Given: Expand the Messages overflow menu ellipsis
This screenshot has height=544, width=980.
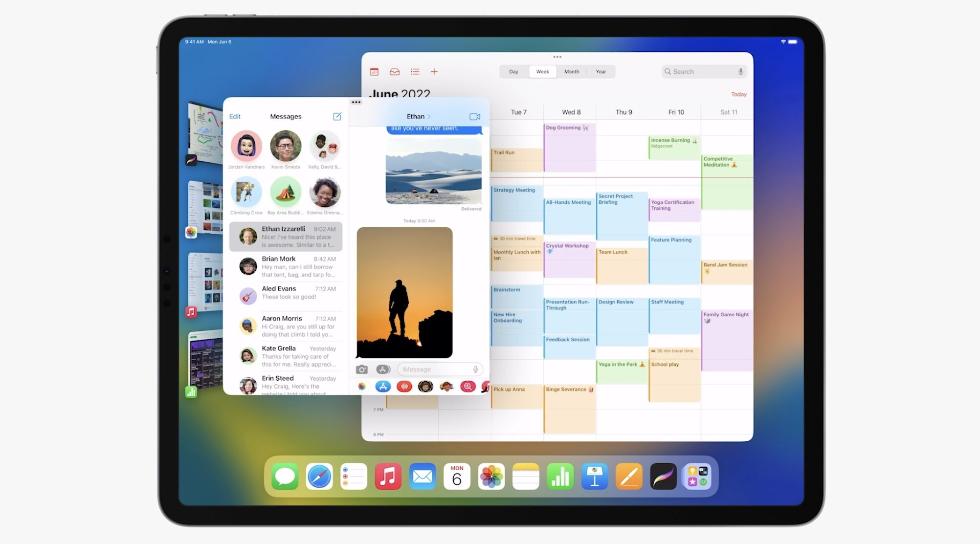Looking at the screenshot, I should click(x=356, y=102).
